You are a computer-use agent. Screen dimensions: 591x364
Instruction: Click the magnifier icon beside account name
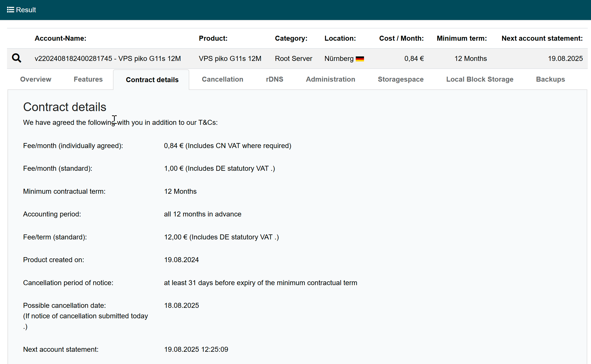[x=16, y=58]
